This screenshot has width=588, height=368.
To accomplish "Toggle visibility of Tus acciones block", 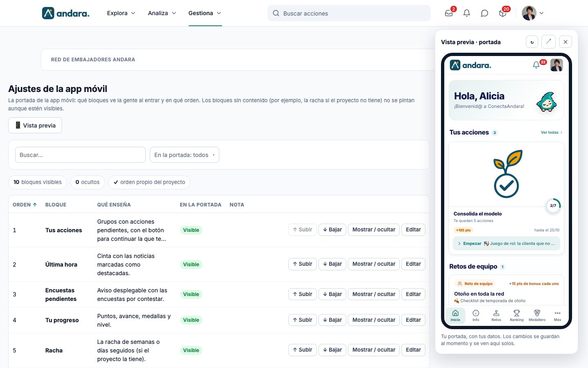I will [374, 230].
